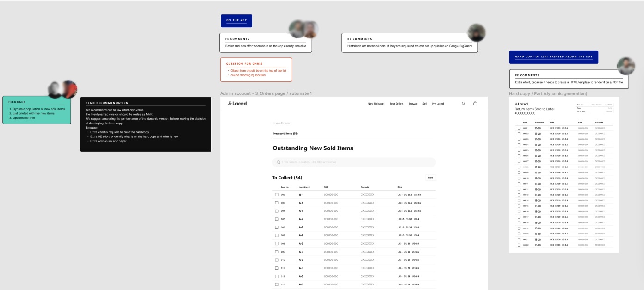
Task: Open the shopping bag icon
Action: click(x=475, y=104)
